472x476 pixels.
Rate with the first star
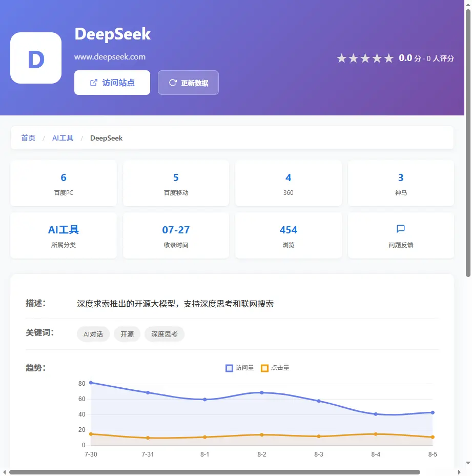point(341,58)
